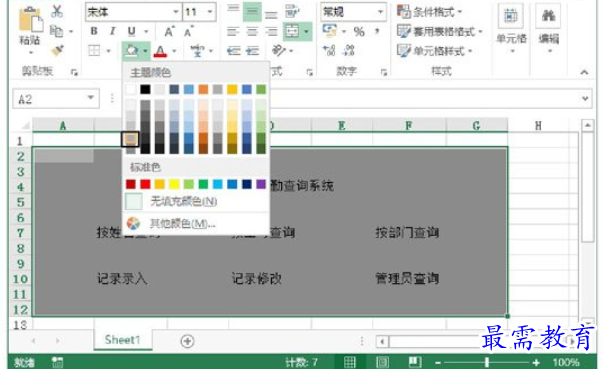This screenshot has height=369, width=603.
Task: Toggle Underline formatting
Action: [132, 31]
